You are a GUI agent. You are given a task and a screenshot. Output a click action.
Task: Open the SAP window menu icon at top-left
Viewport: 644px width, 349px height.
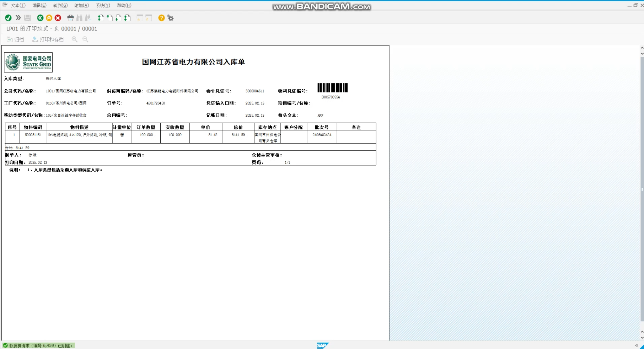5,5
